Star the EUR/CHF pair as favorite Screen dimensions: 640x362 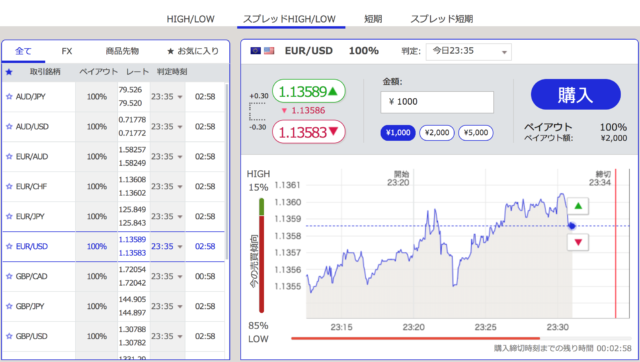pos(9,187)
